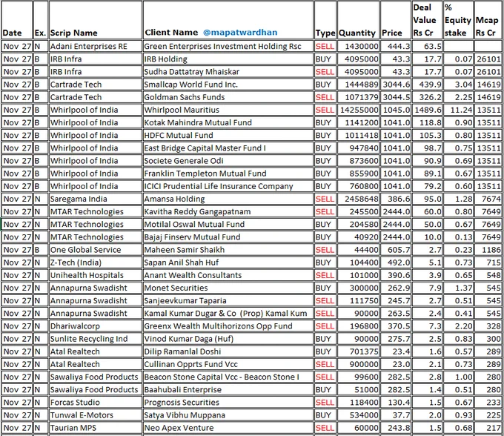The height and width of the screenshot is (436, 504).
Task: Select the 'Dhariwalcorp' scrip cell
Action: click(x=96, y=326)
